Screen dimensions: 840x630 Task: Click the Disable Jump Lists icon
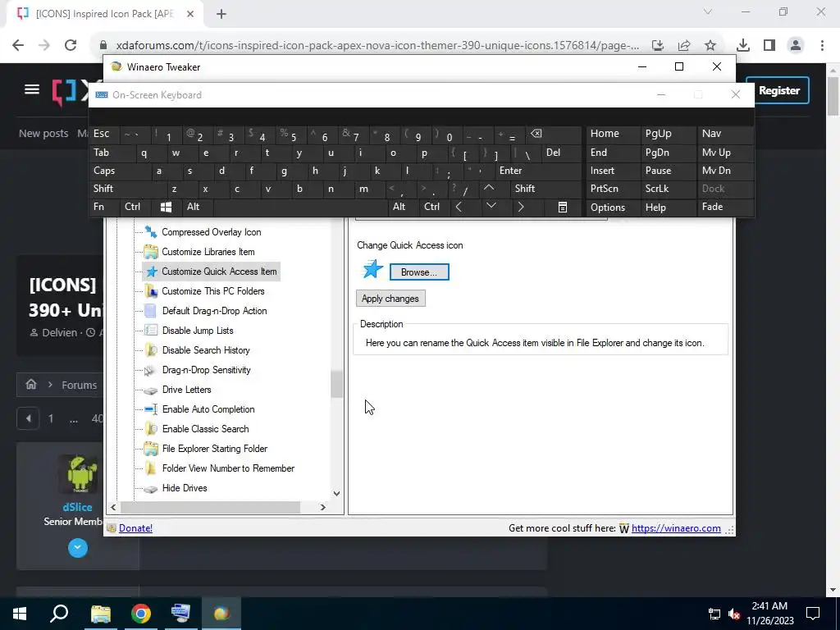151,331
